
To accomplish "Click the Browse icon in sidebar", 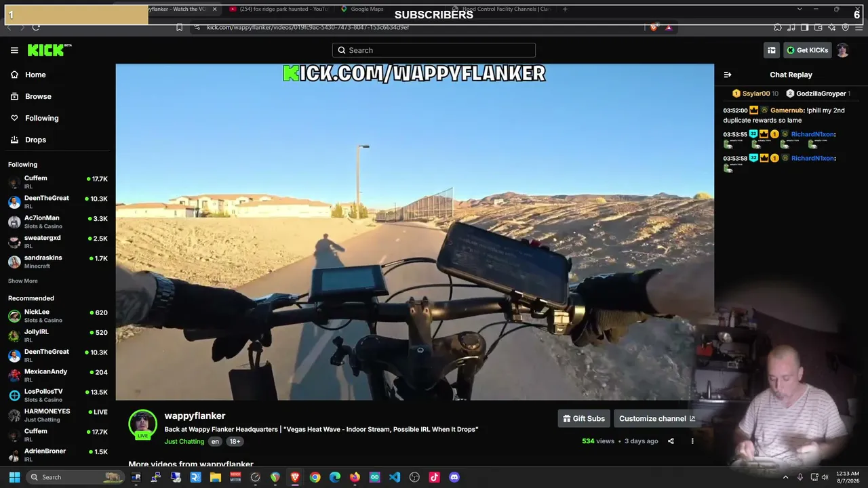I will click(14, 96).
